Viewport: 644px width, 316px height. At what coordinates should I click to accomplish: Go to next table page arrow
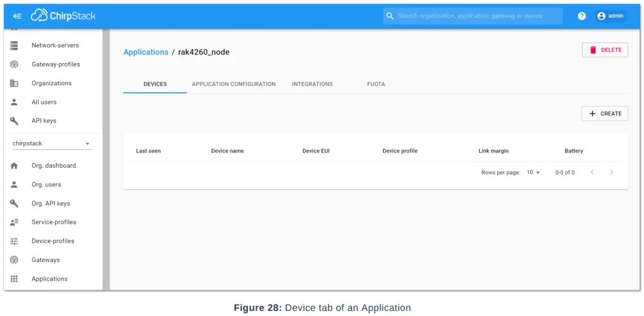611,172
